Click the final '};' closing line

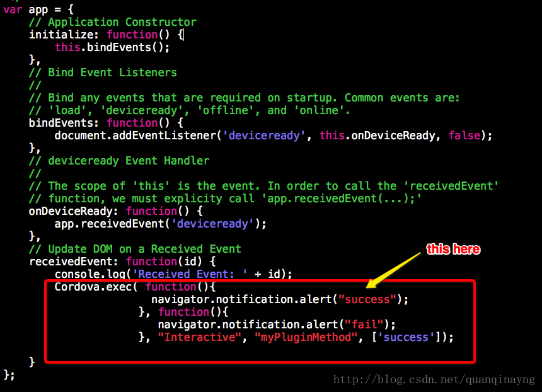click(x=9, y=375)
